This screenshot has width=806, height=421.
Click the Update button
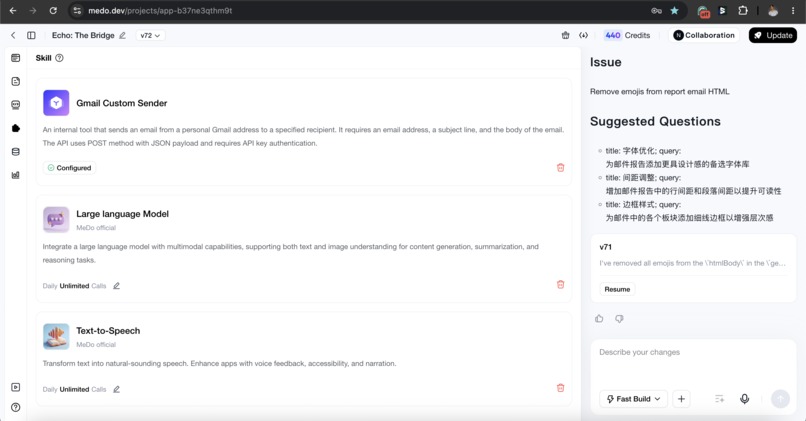tap(773, 35)
